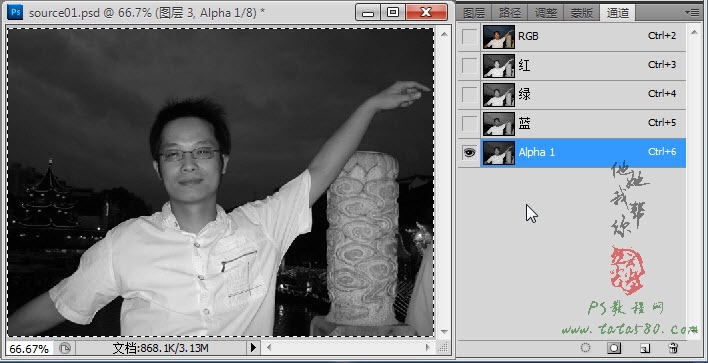
Task: Click the Ctrl+6 shortcut text
Action: tap(662, 152)
